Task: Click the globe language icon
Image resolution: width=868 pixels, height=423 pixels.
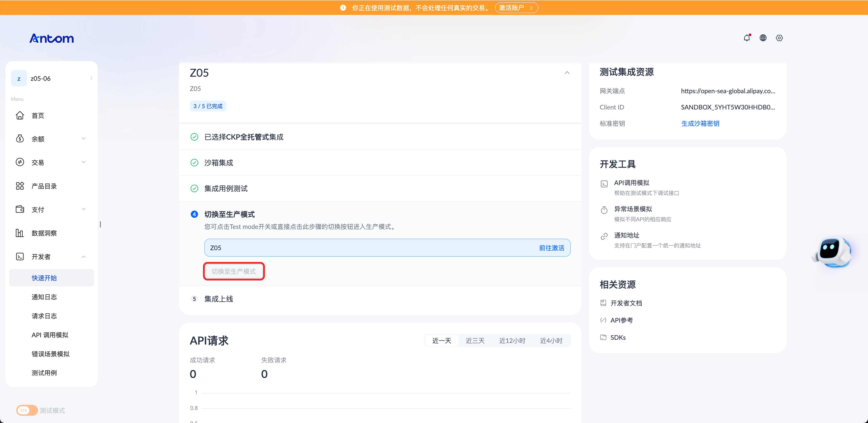Action: point(763,38)
